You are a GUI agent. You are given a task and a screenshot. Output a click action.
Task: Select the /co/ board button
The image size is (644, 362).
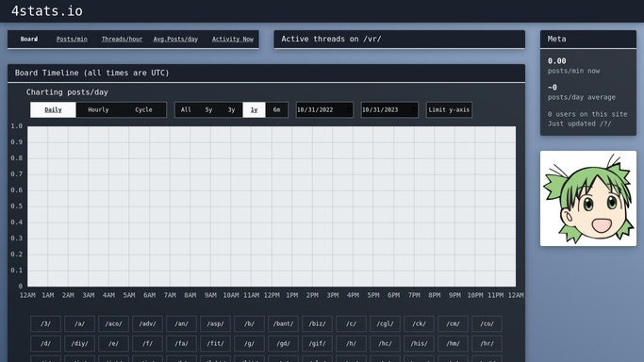pyautogui.click(x=487, y=323)
